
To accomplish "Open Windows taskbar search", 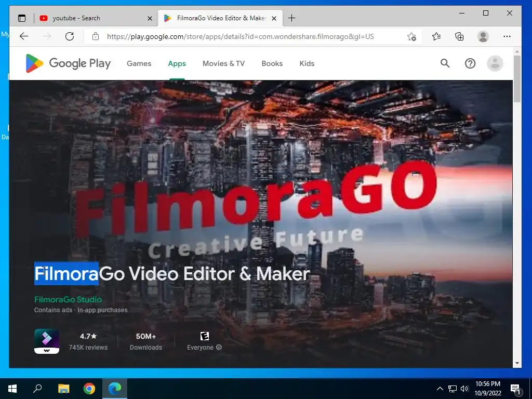I will (37, 389).
